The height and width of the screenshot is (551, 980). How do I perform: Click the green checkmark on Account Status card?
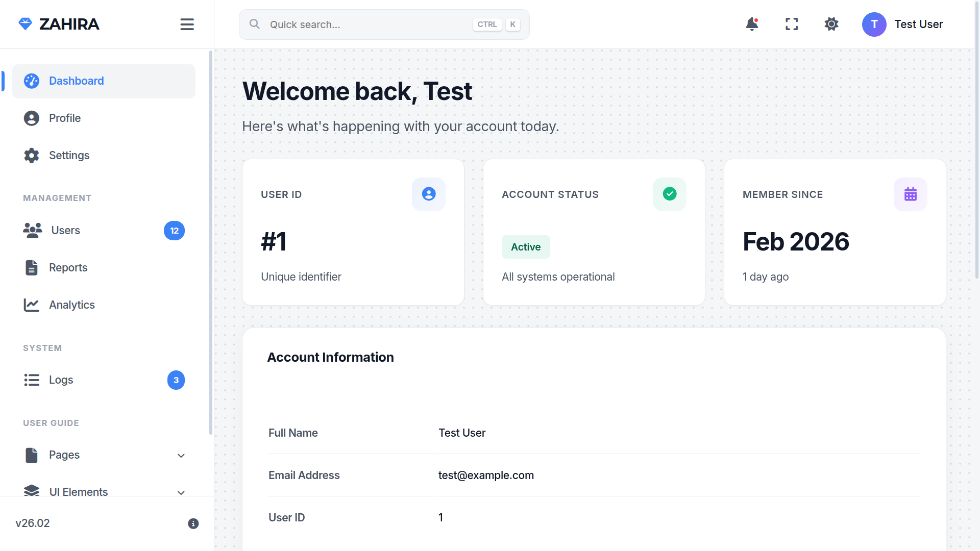pos(669,194)
